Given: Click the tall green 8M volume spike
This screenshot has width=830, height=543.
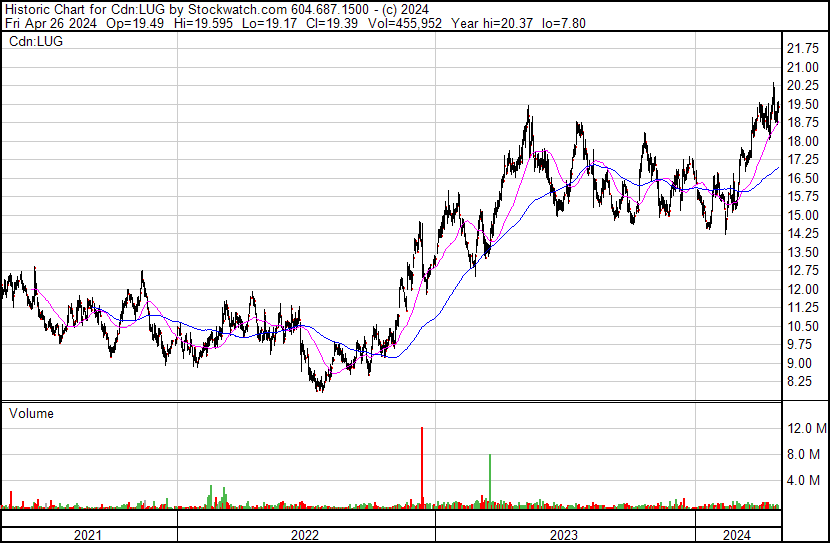Looking at the screenshot, I should 490,482.
